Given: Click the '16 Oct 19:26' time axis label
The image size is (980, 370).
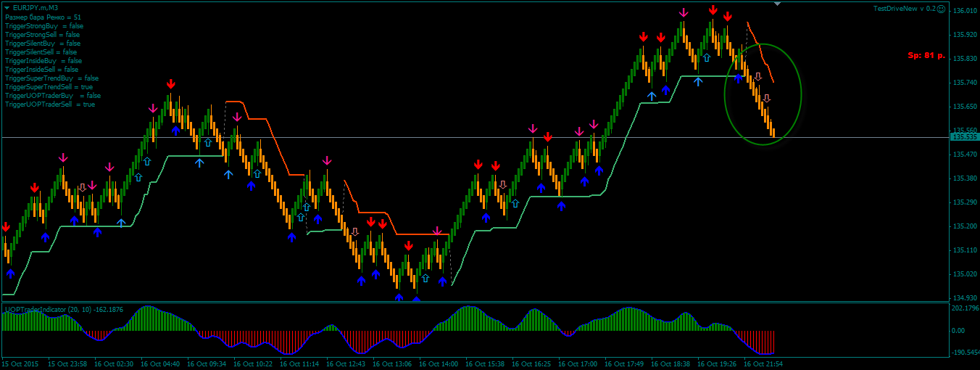Looking at the screenshot, I should [x=717, y=363].
